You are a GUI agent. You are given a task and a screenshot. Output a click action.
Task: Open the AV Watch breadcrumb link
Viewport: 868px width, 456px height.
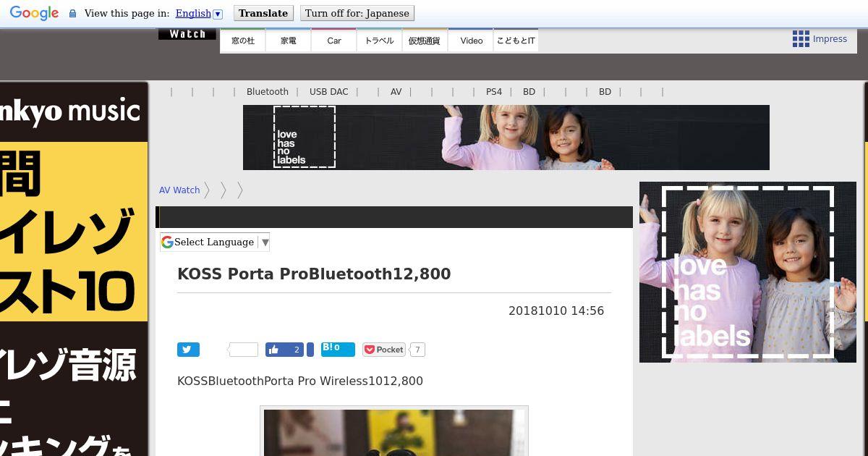tap(179, 190)
